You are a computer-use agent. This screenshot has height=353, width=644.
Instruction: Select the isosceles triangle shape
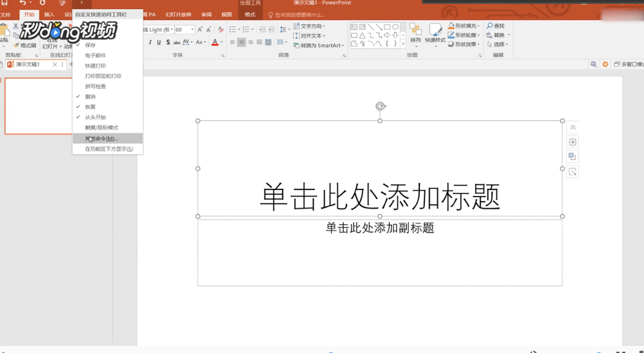click(x=362, y=35)
